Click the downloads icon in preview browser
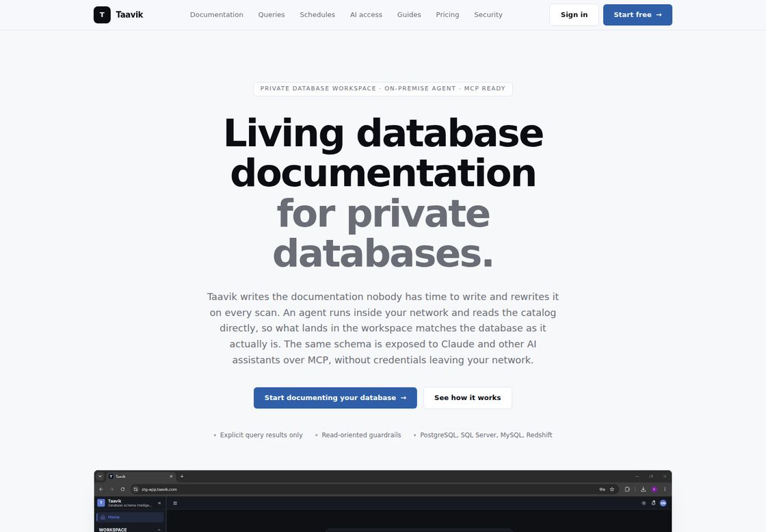 (x=643, y=489)
